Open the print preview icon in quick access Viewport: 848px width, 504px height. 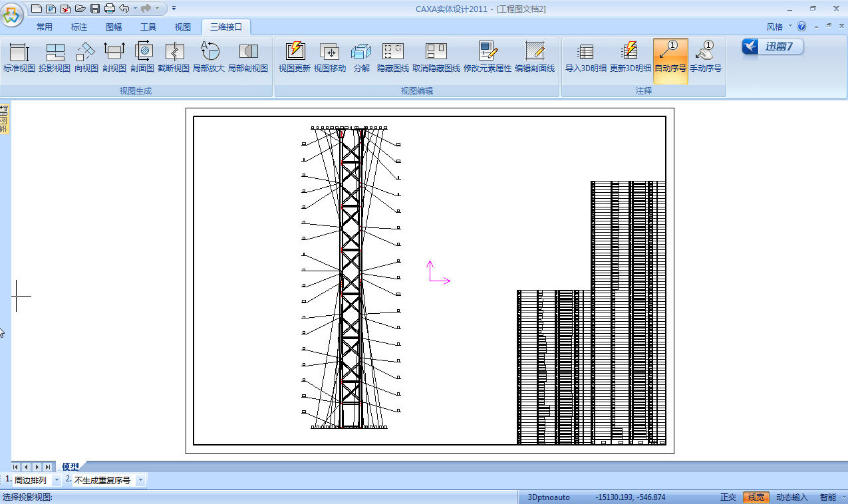pyautogui.click(x=51, y=9)
